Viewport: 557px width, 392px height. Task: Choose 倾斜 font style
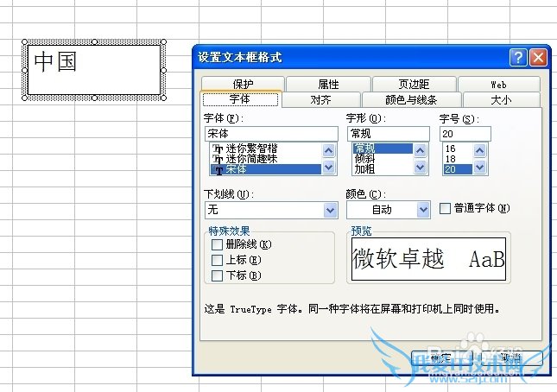pyautogui.click(x=383, y=159)
